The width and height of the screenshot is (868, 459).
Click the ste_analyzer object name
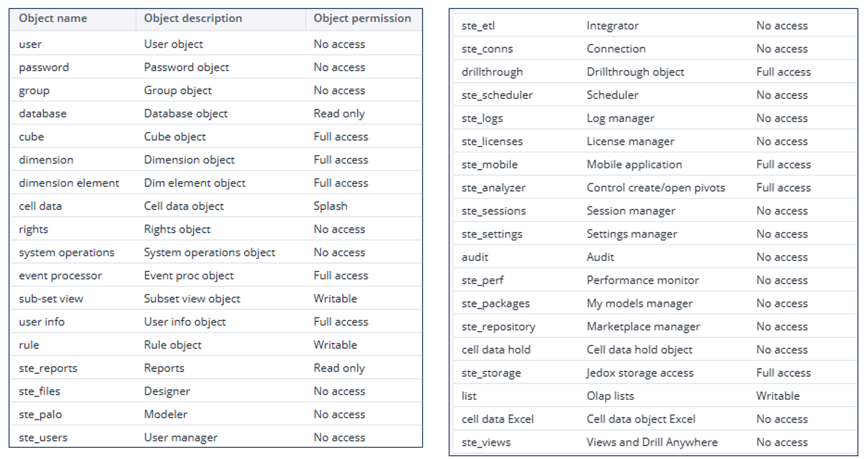coord(494,188)
